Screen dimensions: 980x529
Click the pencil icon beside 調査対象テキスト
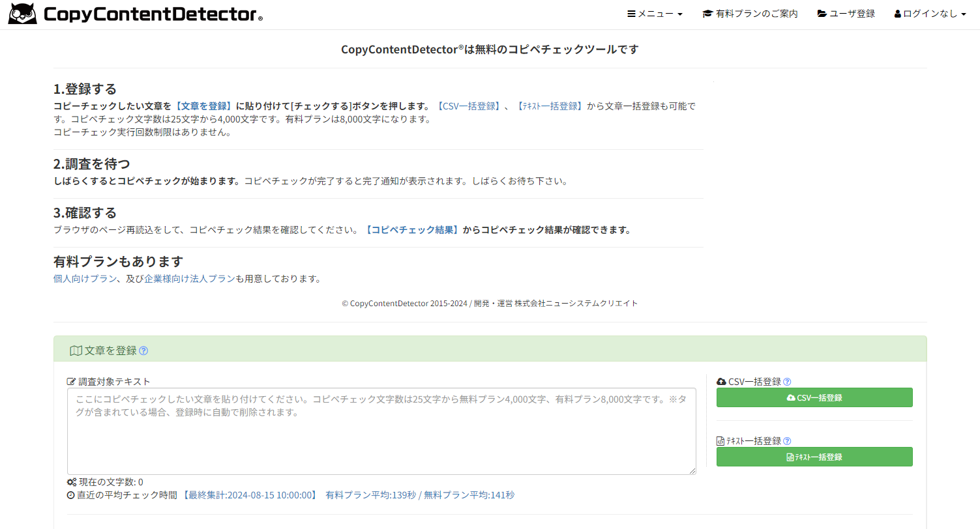[x=72, y=380]
